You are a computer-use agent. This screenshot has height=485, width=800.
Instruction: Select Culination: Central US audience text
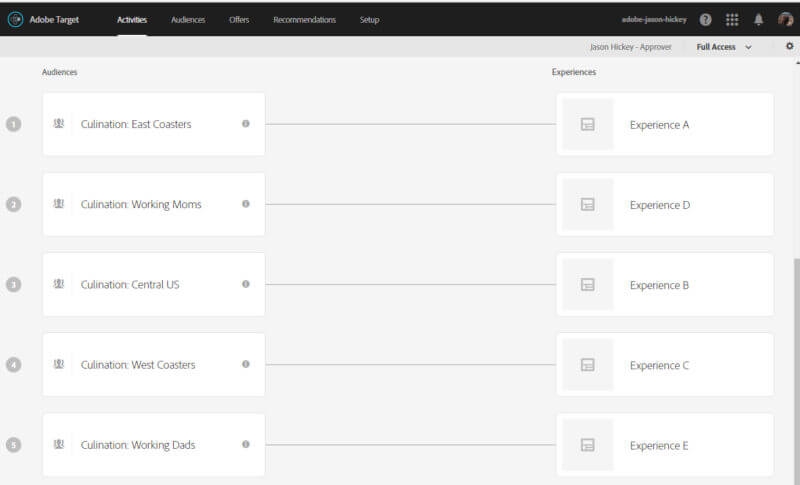(x=130, y=284)
